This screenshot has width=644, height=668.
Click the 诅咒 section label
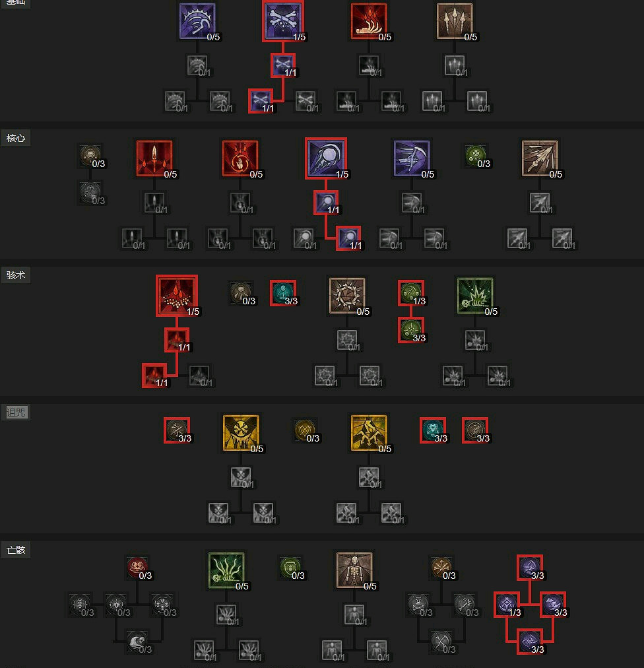tap(15, 413)
